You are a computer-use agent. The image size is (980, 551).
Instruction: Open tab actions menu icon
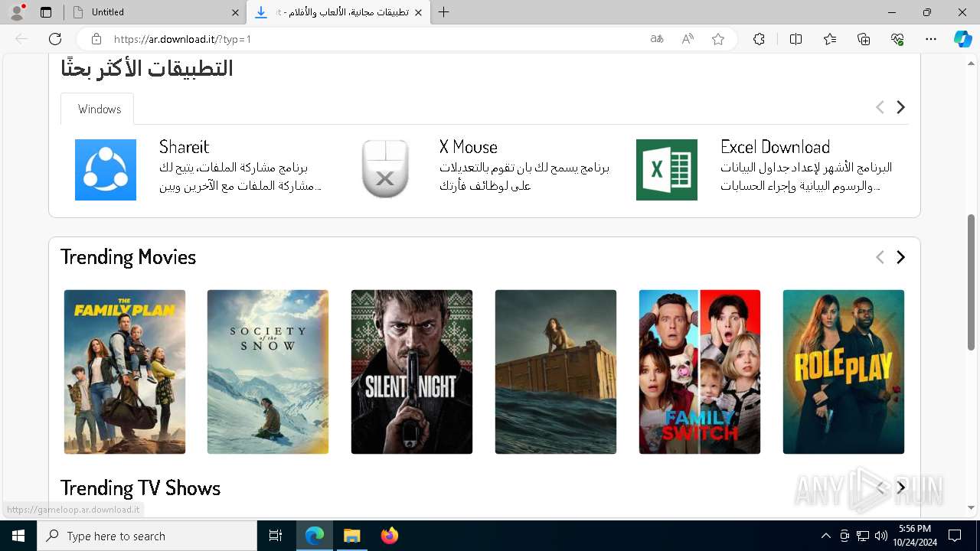point(46,12)
